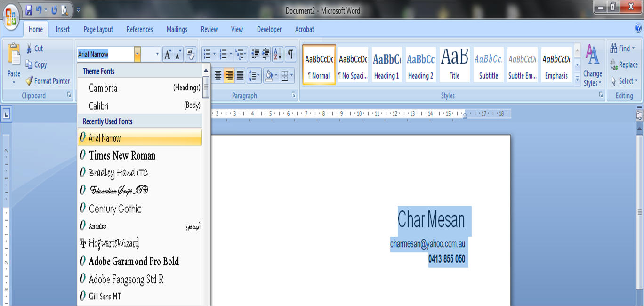Decrease the paragraph indent
This screenshot has height=306, width=644.
255,55
